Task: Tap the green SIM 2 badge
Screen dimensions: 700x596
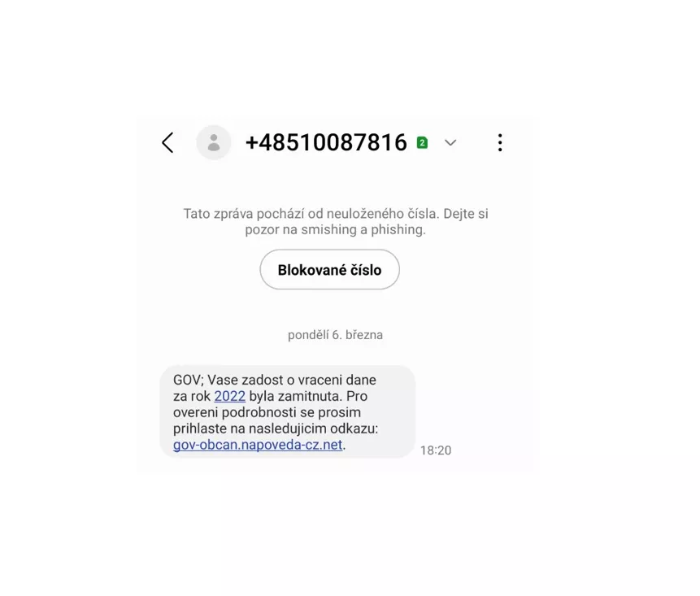Action: 422,142
